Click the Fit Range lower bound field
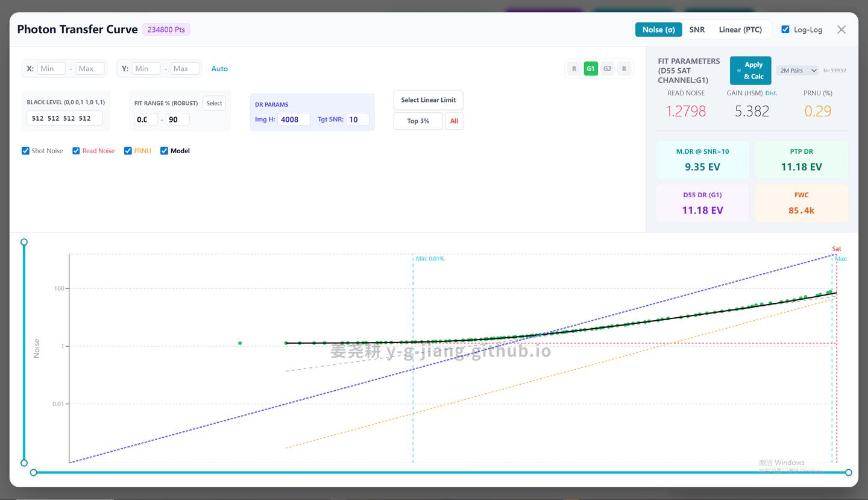868x500 pixels. (x=146, y=119)
